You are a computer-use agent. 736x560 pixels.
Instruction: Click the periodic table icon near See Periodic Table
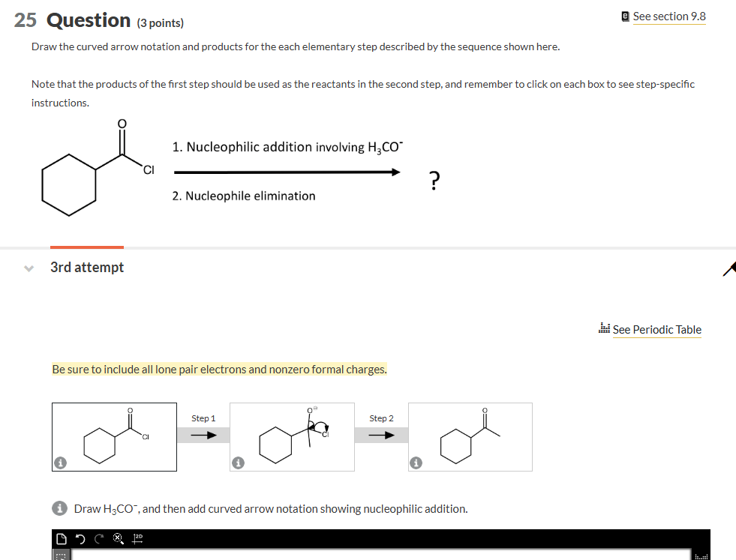(x=605, y=328)
